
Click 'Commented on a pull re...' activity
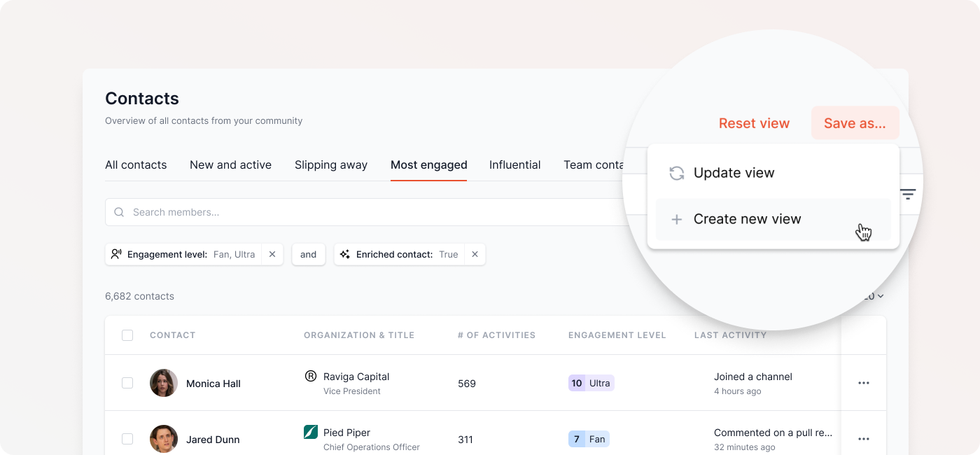tap(773, 433)
